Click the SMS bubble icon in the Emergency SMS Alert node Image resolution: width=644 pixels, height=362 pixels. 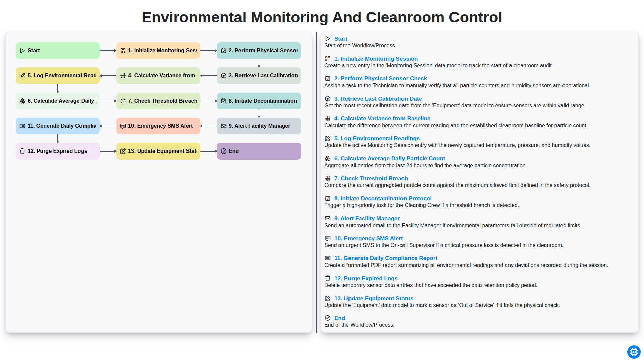(123, 126)
